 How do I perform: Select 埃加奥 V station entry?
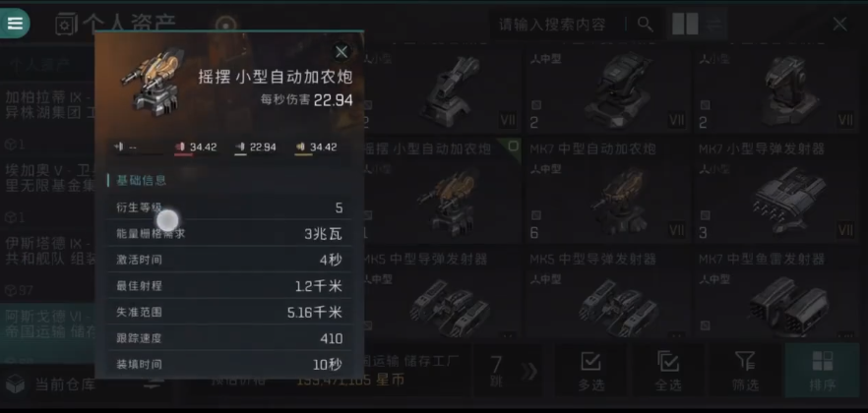coord(49,177)
